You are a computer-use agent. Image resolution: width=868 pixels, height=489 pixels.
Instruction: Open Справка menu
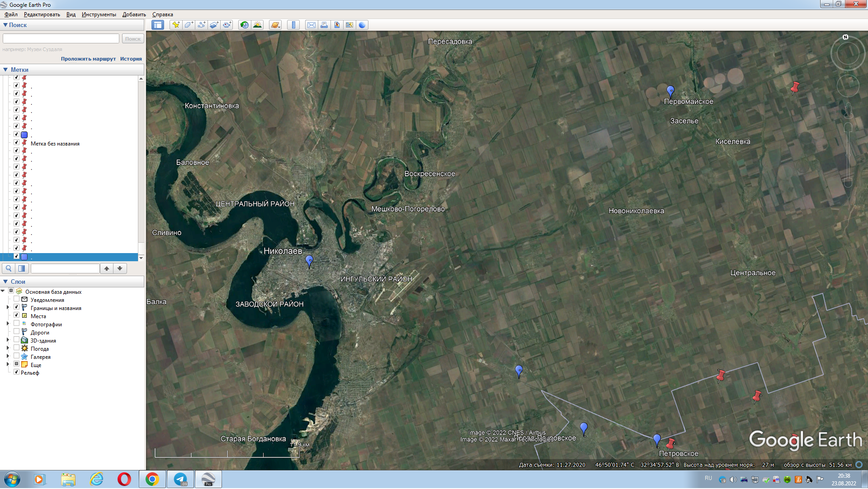click(163, 14)
